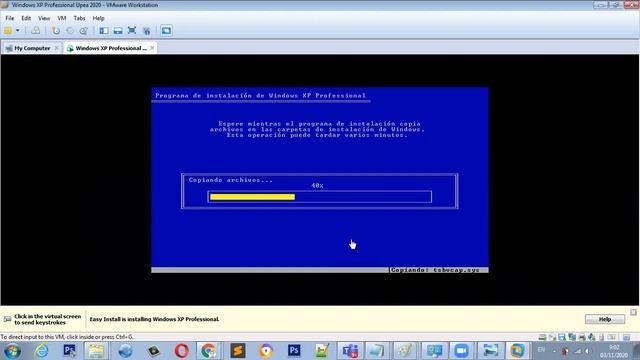Click the rightmost VMware status bar icon
The width and height of the screenshot is (640, 360).
coord(627,337)
